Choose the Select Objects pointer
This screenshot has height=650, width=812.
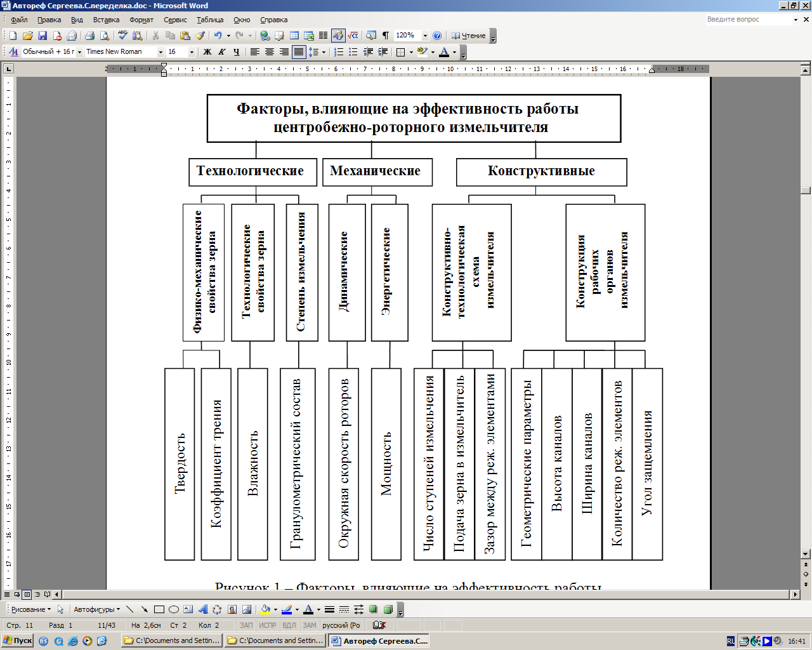(x=61, y=609)
